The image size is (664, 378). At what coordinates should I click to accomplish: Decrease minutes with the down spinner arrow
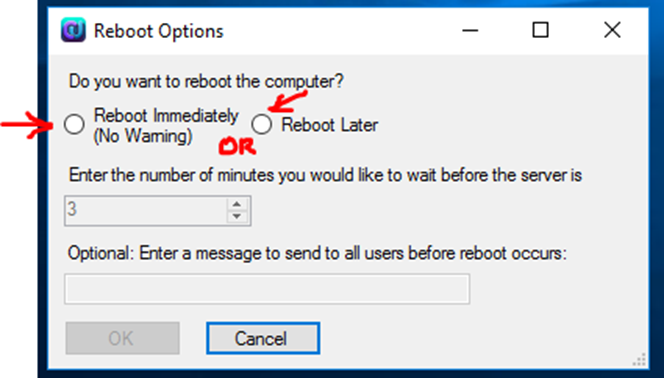pos(237,217)
